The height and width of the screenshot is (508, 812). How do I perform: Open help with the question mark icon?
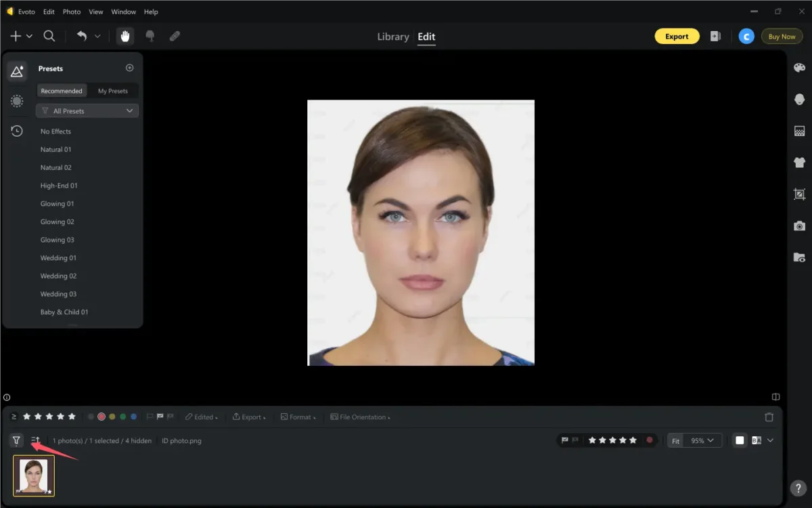pyautogui.click(x=798, y=488)
